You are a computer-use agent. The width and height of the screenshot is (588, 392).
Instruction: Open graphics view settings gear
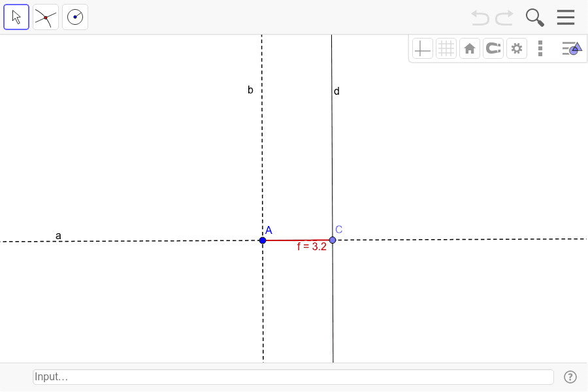coord(517,48)
